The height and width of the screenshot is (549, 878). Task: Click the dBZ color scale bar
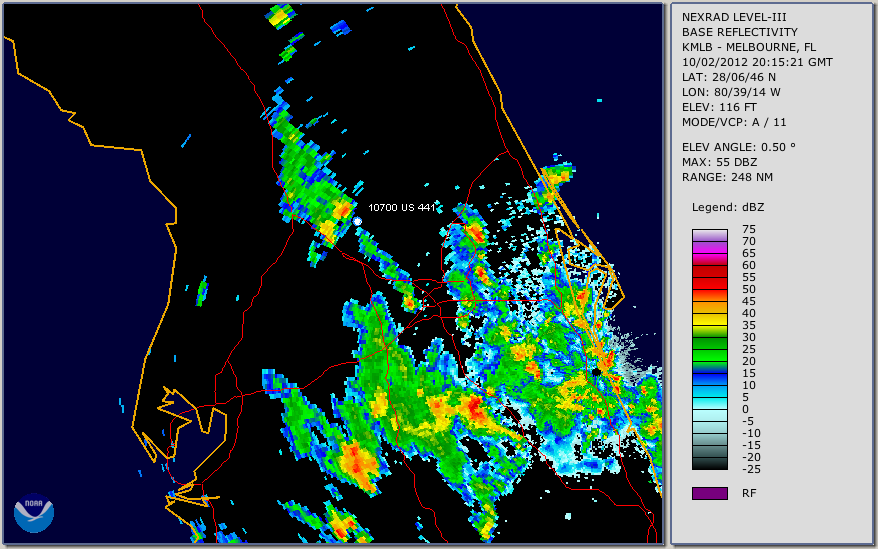pos(709,350)
